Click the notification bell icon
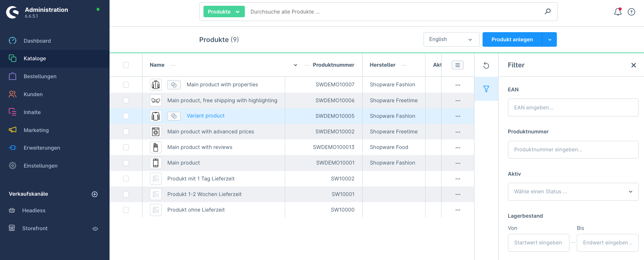This screenshot has width=644, height=260. [x=618, y=12]
